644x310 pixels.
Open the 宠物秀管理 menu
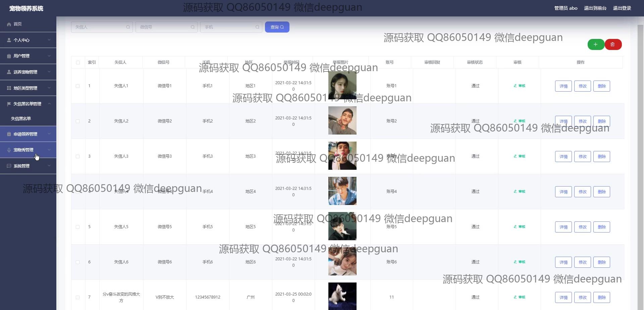click(x=28, y=150)
